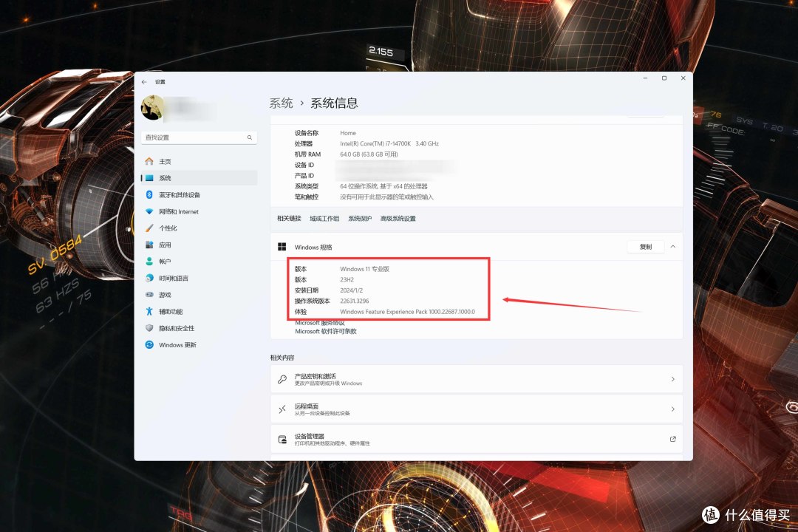This screenshot has width=798, height=532.
Task: Click Windows logo beside Windows 规格
Action: coord(282,247)
